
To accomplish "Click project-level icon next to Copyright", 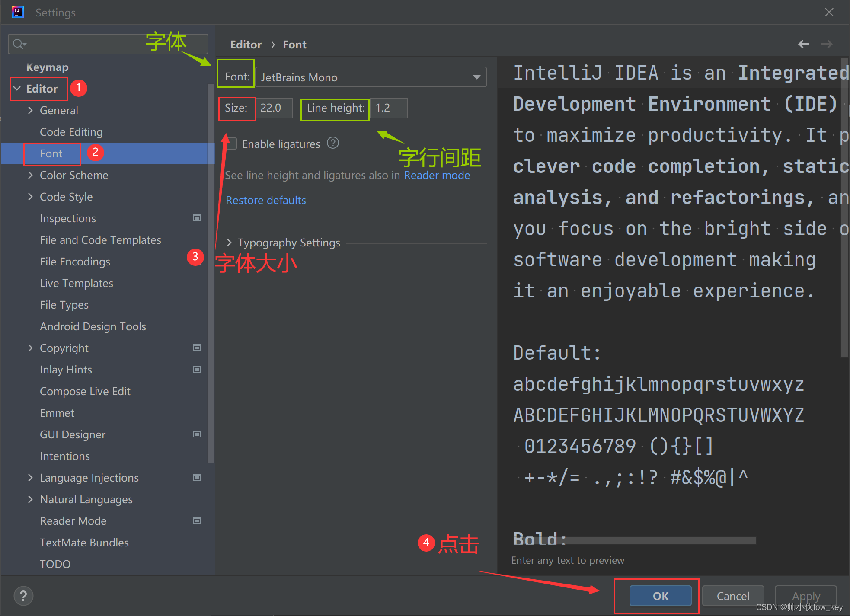I will [x=197, y=348].
